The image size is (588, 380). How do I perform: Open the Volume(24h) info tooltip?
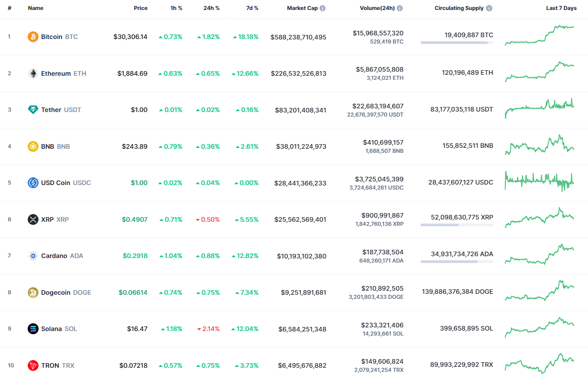(x=400, y=8)
